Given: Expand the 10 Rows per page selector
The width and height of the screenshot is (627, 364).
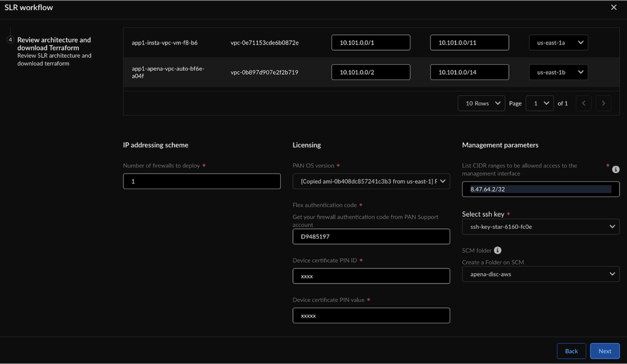Looking at the screenshot, I should pyautogui.click(x=481, y=103).
